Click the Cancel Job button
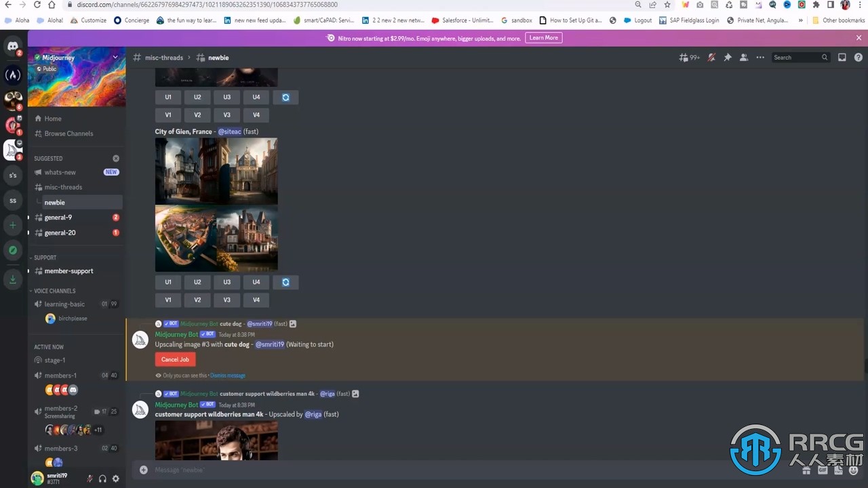 click(x=175, y=360)
